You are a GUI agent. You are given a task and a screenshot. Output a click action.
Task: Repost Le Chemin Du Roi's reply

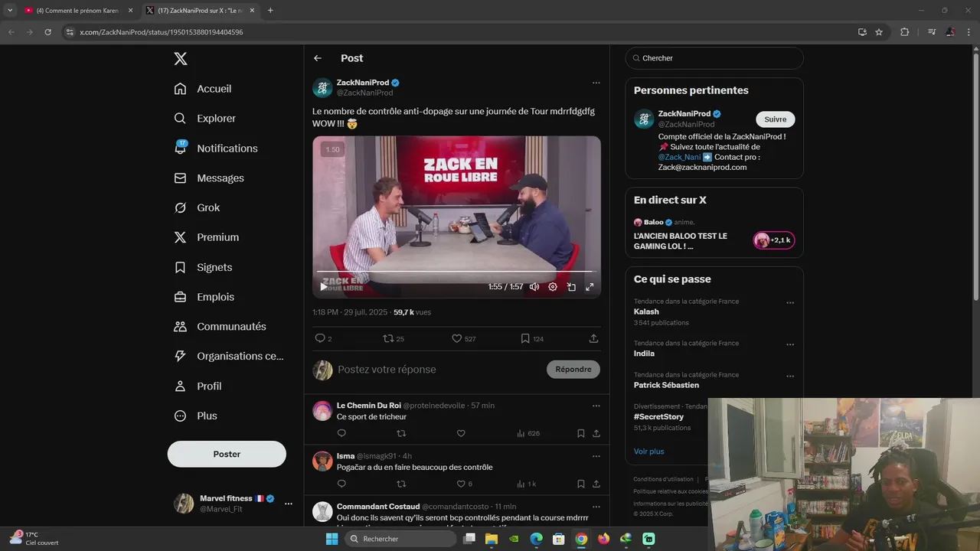401,433
